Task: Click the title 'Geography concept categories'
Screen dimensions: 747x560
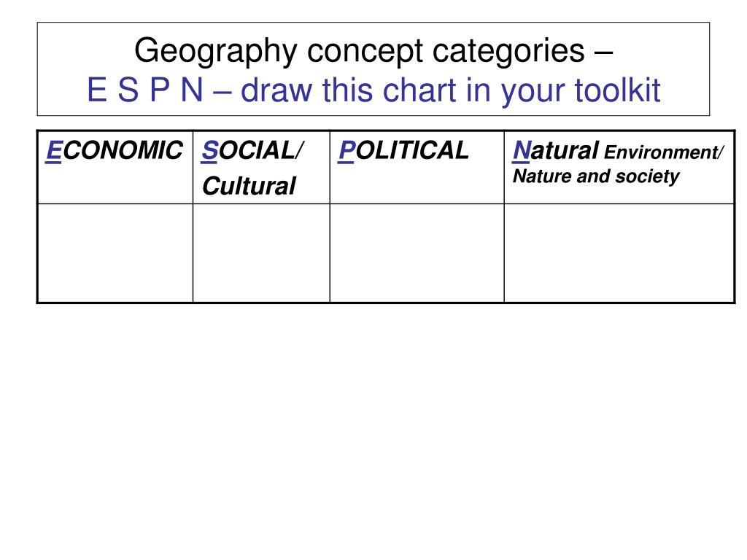Action: pos(359,51)
